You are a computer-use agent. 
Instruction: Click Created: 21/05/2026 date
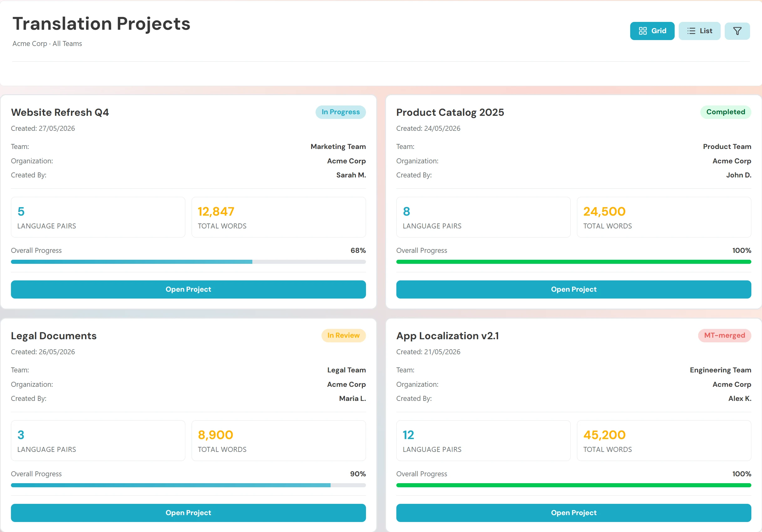click(x=428, y=352)
